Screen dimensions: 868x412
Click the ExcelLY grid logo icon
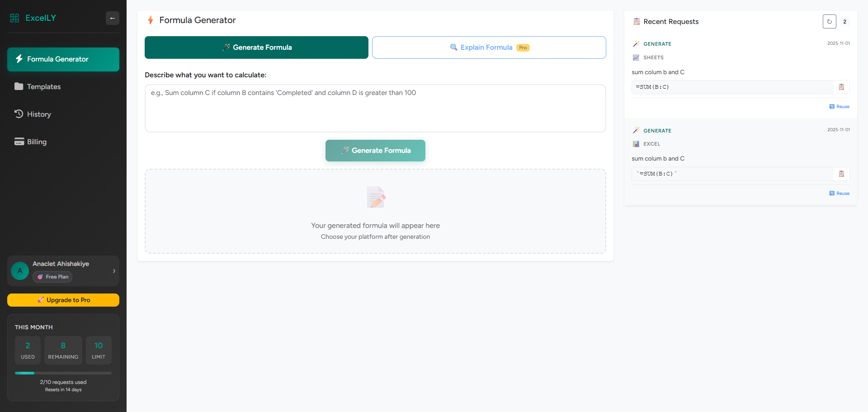(14, 18)
